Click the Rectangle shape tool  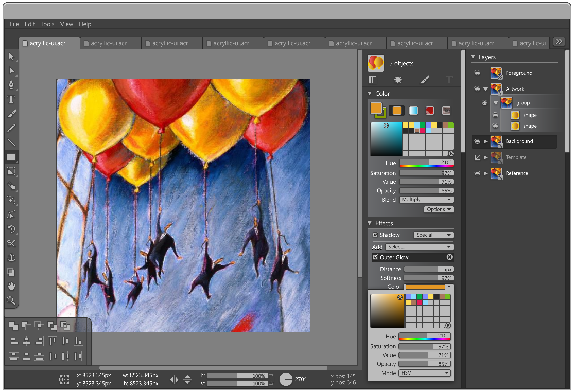pos(11,157)
